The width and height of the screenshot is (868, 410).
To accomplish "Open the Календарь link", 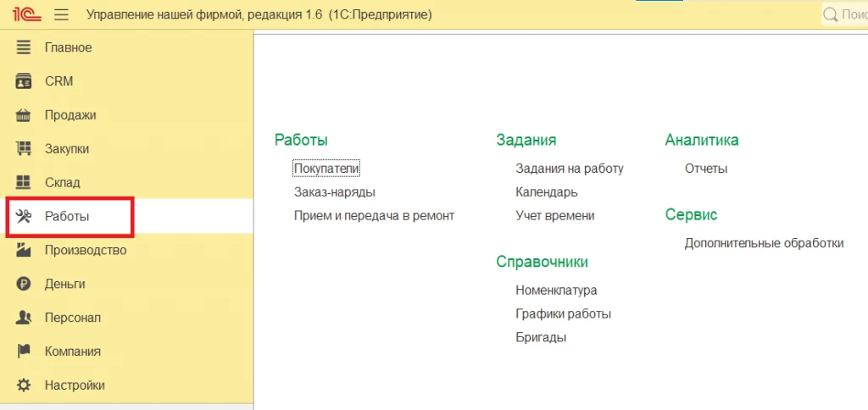I will pyautogui.click(x=547, y=192).
